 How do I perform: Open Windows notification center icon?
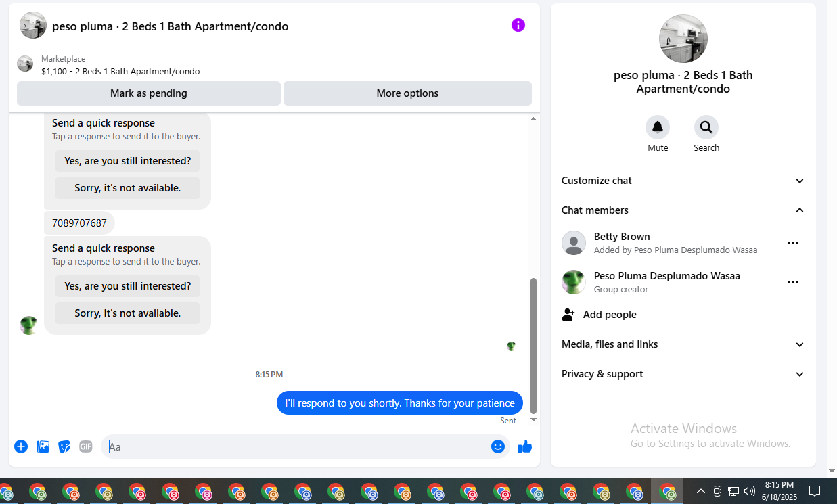[815, 491]
